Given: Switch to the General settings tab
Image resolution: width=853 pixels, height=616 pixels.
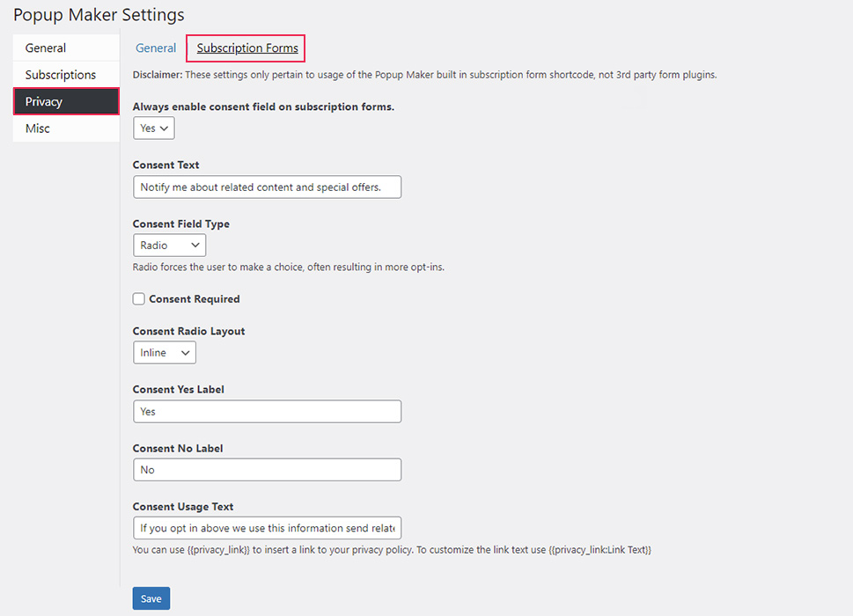Looking at the screenshot, I should (156, 48).
